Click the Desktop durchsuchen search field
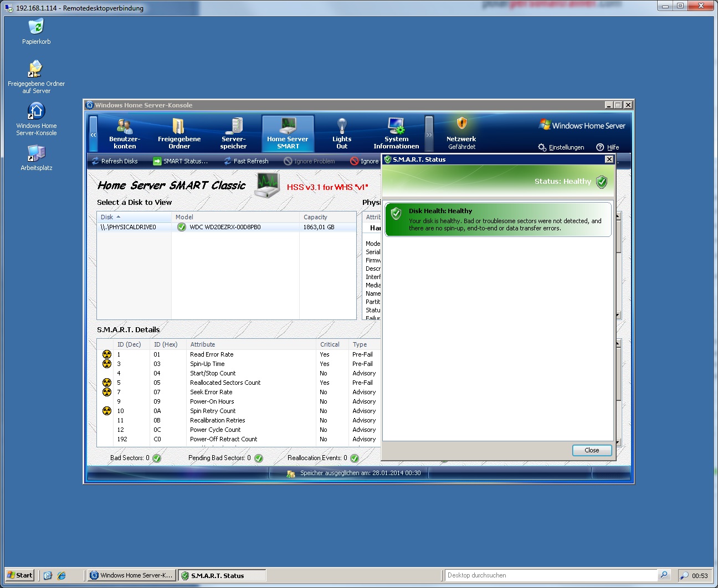Viewport: 718px width, 588px height. pyautogui.click(x=551, y=575)
